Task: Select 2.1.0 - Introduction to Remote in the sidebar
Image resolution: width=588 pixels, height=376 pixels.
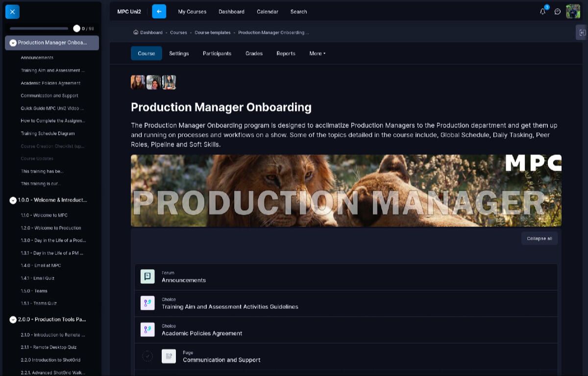Action: (53, 335)
